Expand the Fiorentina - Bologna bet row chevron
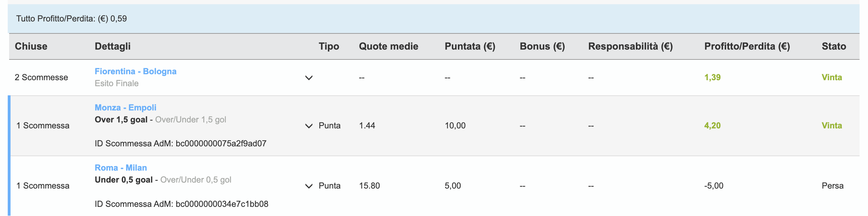The height and width of the screenshot is (216, 868). (x=309, y=78)
